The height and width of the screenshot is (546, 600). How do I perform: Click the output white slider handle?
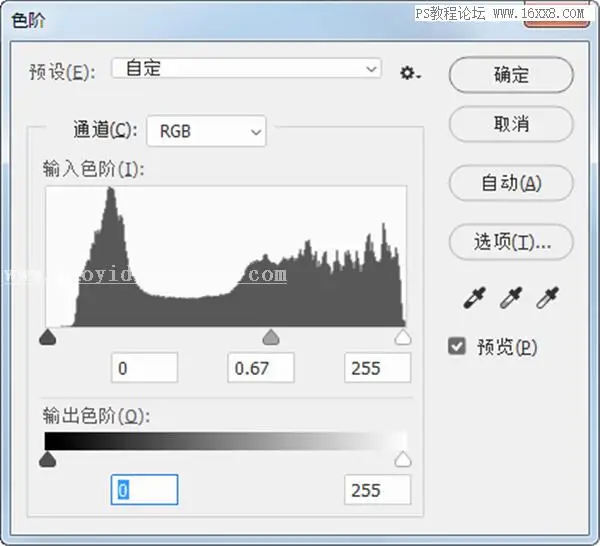[x=403, y=459]
